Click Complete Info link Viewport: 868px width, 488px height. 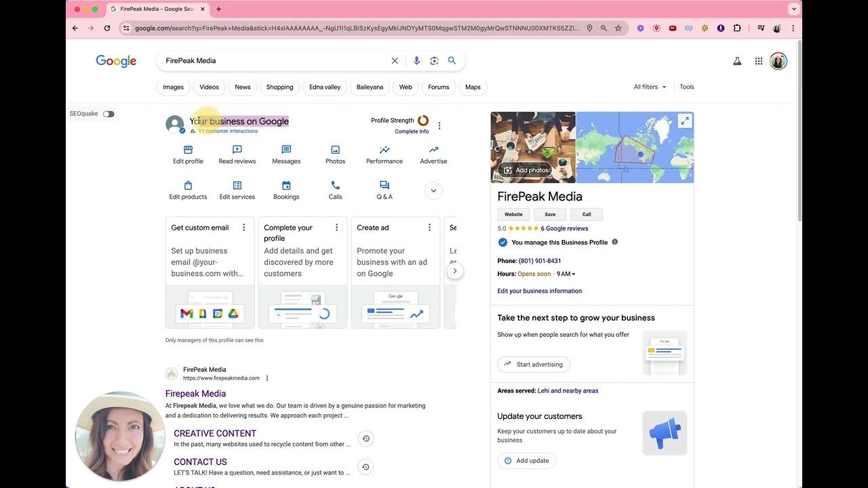tap(412, 131)
